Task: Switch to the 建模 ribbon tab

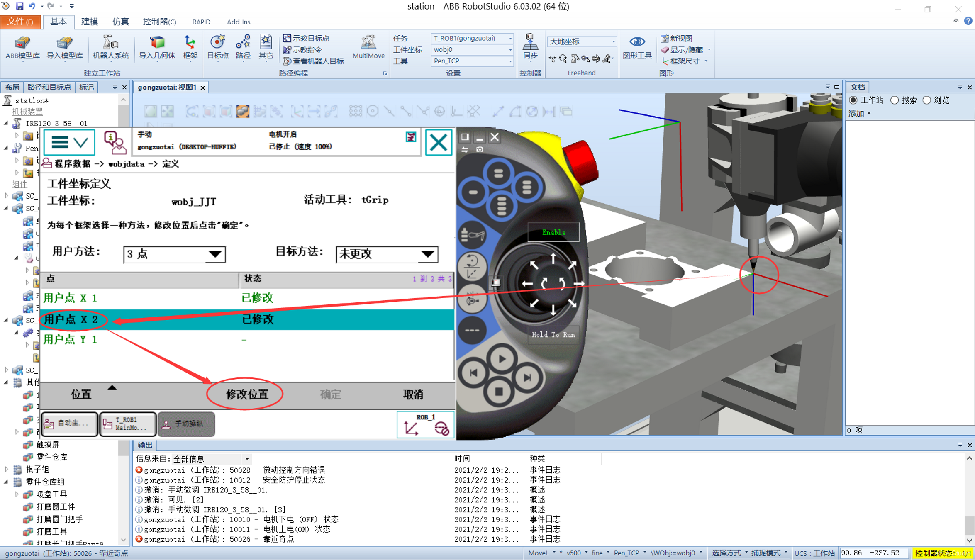Action: 89,22
